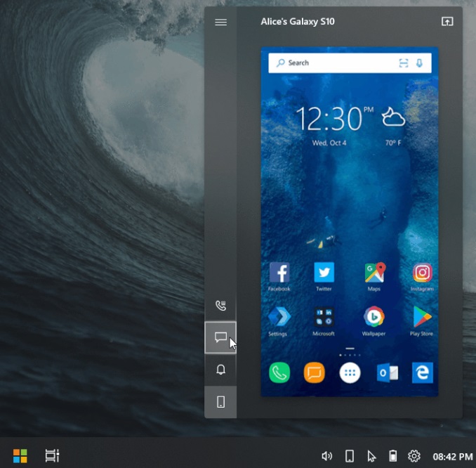Open the Messages tab in sidebar
Viewport: 476px width, 468px height.
coord(220,337)
